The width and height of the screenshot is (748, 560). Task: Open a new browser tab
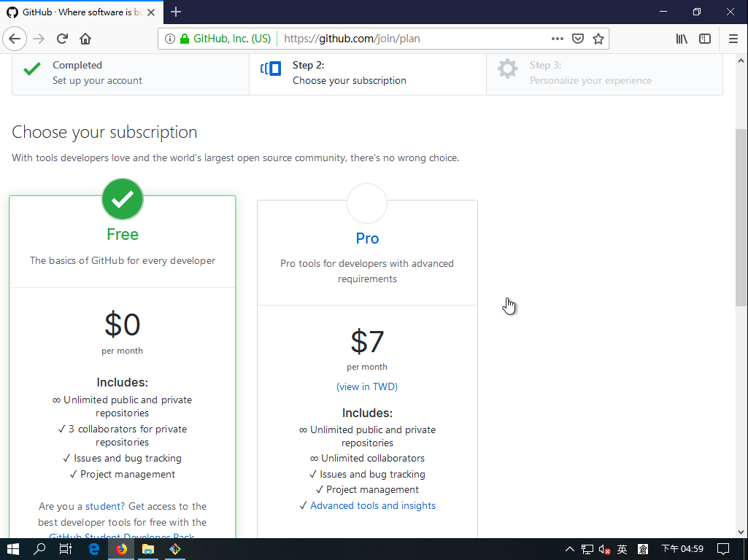click(176, 12)
